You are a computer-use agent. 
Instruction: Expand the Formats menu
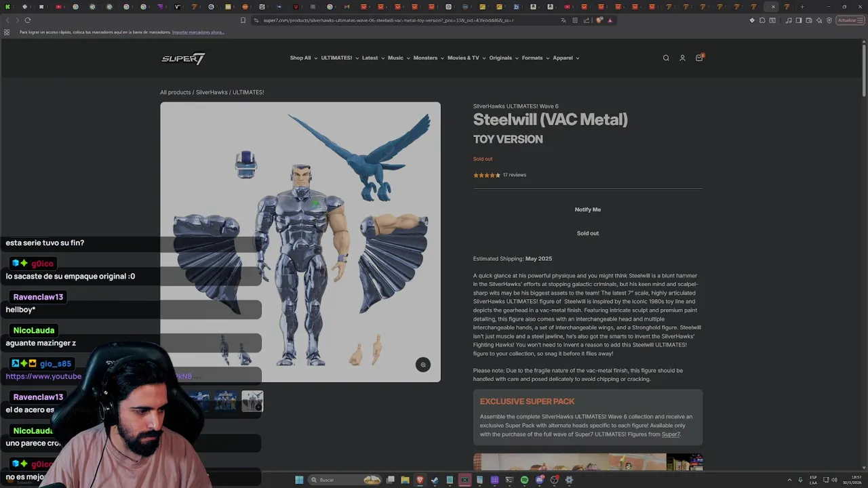536,58
